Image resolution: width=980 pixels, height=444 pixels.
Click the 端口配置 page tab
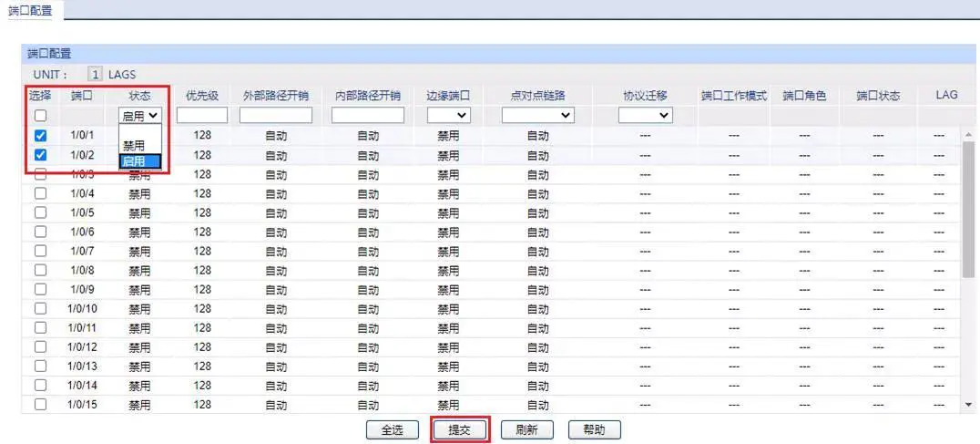coord(30,10)
